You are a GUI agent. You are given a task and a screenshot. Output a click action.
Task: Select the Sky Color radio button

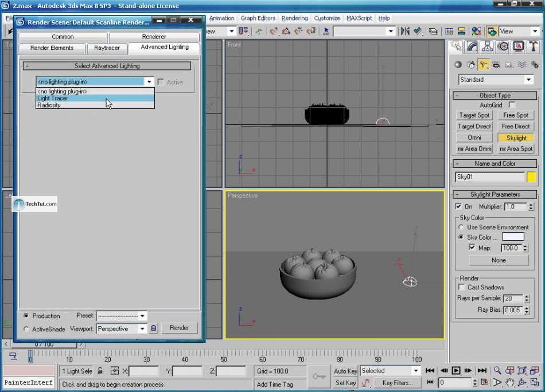tap(461, 237)
